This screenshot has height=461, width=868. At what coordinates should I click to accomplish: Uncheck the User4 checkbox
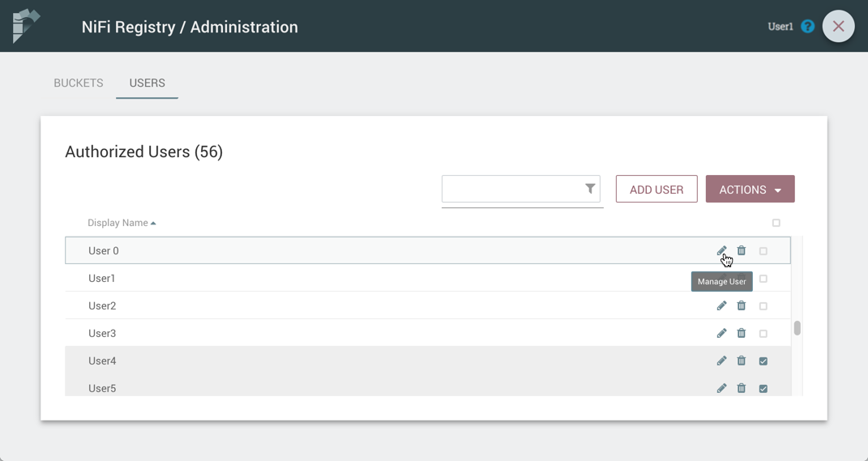coord(763,361)
